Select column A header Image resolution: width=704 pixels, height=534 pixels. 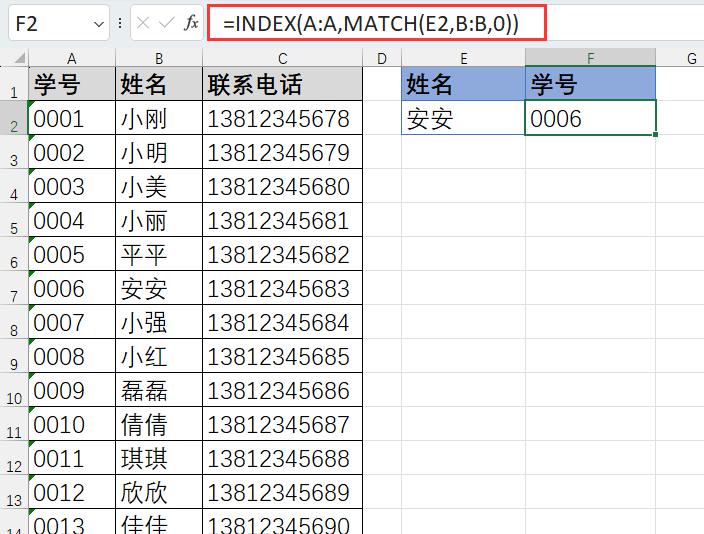point(72,58)
